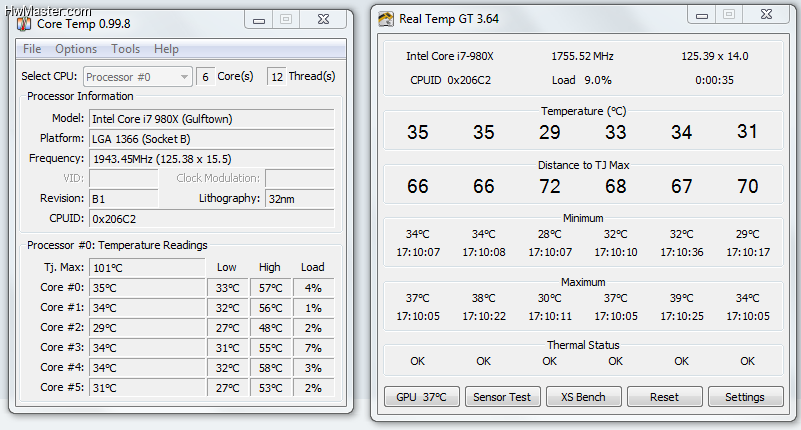This screenshot has height=430, width=801.
Task: Minimize the Core Temp window
Action: pos(259,19)
